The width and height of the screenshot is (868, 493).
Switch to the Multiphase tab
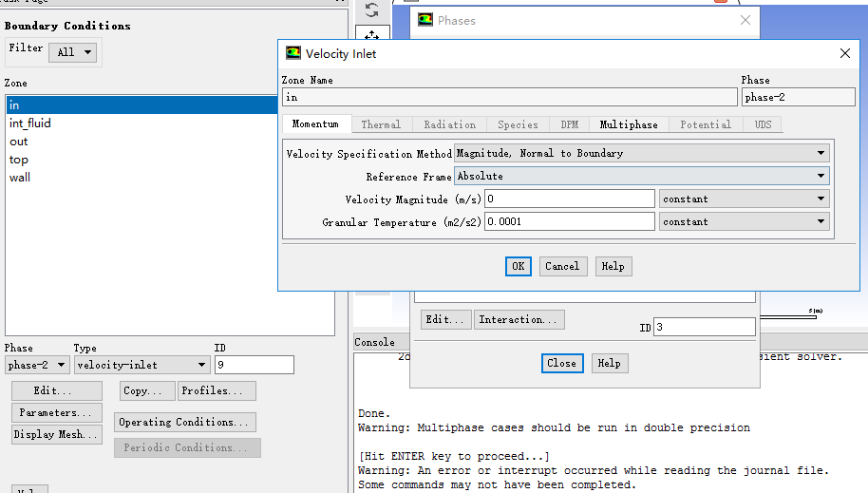(x=628, y=124)
